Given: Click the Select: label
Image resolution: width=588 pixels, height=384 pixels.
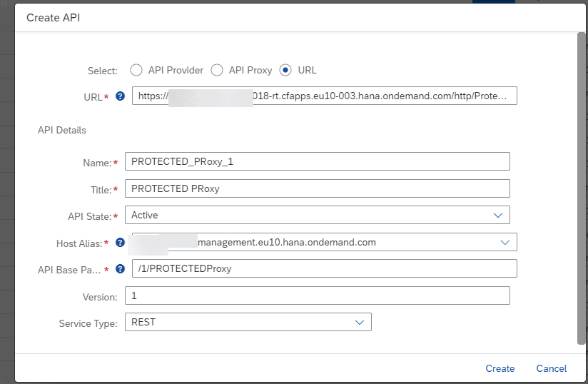Looking at the screenshot, I should [102, 71].
